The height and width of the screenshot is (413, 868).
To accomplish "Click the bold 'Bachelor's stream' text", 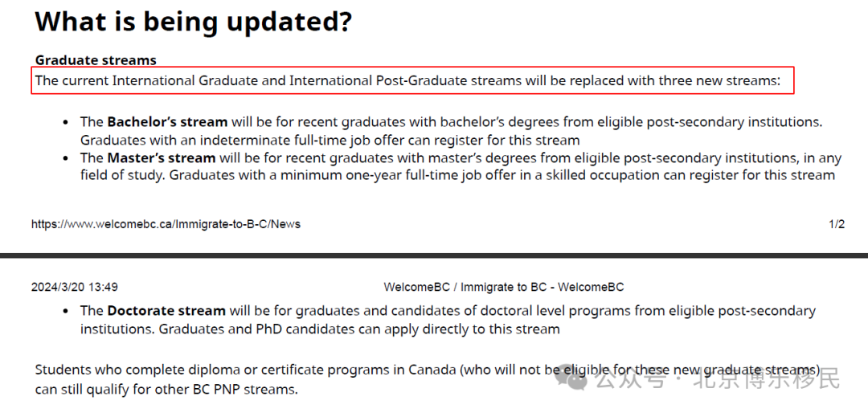I will [167, 122].
